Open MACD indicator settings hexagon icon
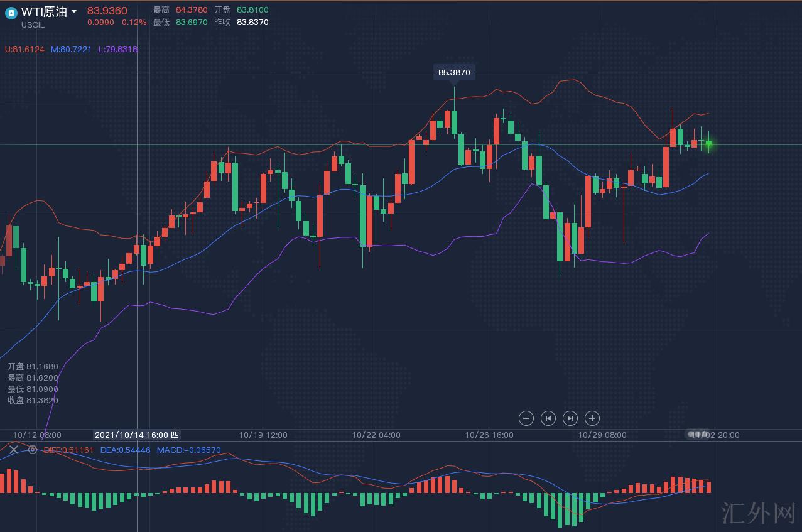 coord(33,450)
